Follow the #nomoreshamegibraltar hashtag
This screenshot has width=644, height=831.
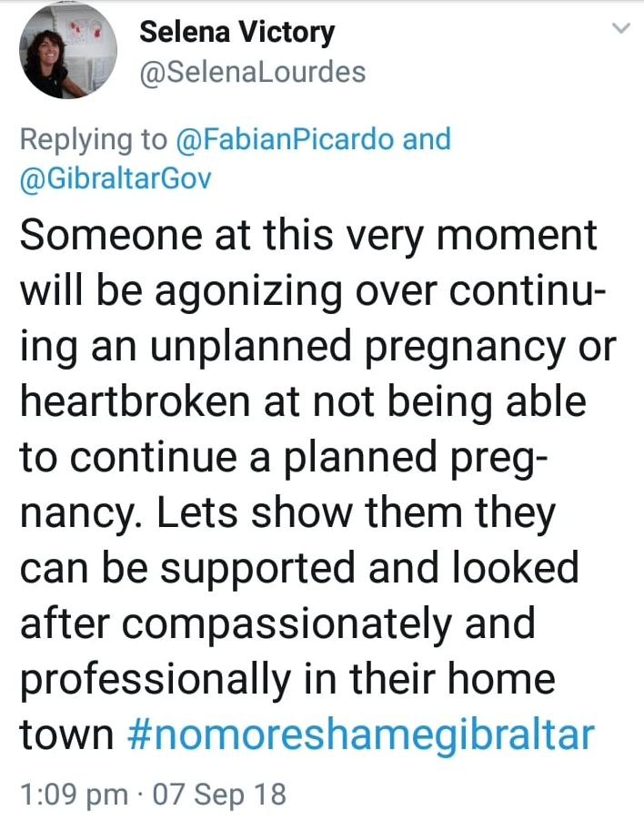click(x=360, y=735)
